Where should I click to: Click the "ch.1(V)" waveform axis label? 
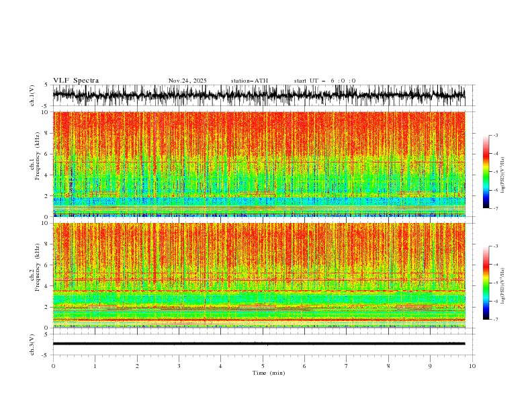point(32,95)
